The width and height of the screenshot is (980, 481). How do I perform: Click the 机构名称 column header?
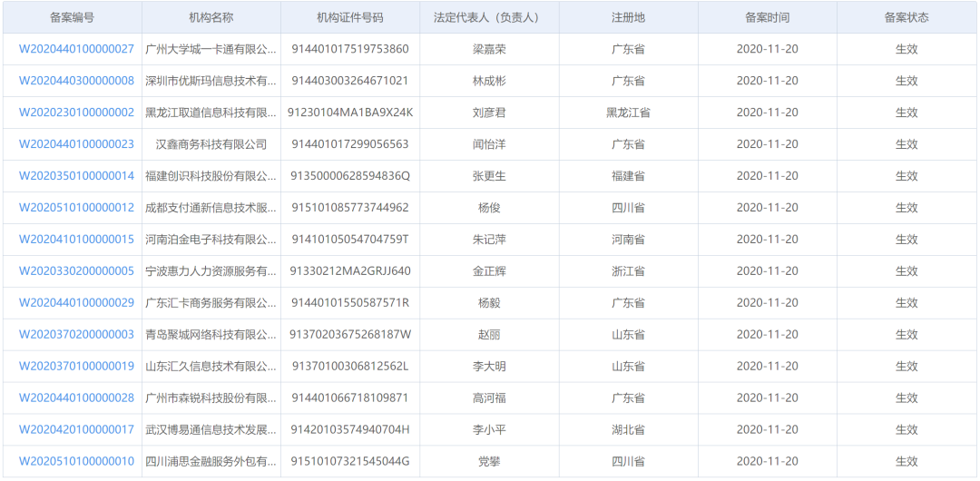click(211, 17)
